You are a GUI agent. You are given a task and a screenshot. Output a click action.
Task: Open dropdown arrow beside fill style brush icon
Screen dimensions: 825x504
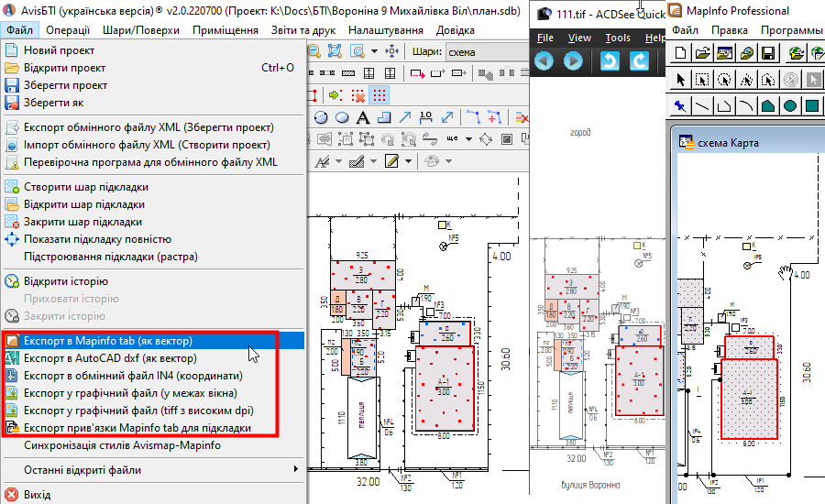click(x=374, y=161)
